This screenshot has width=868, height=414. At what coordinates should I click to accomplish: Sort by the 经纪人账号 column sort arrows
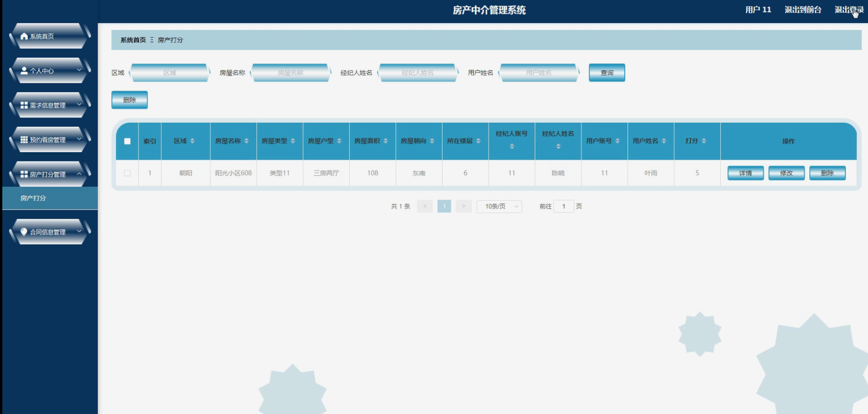[x=512, y=147]
